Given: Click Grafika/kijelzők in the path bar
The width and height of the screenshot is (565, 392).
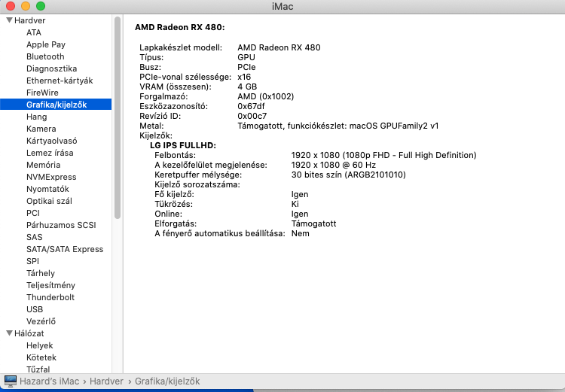Looking at the screenshot, I should [x=167, y=381].
